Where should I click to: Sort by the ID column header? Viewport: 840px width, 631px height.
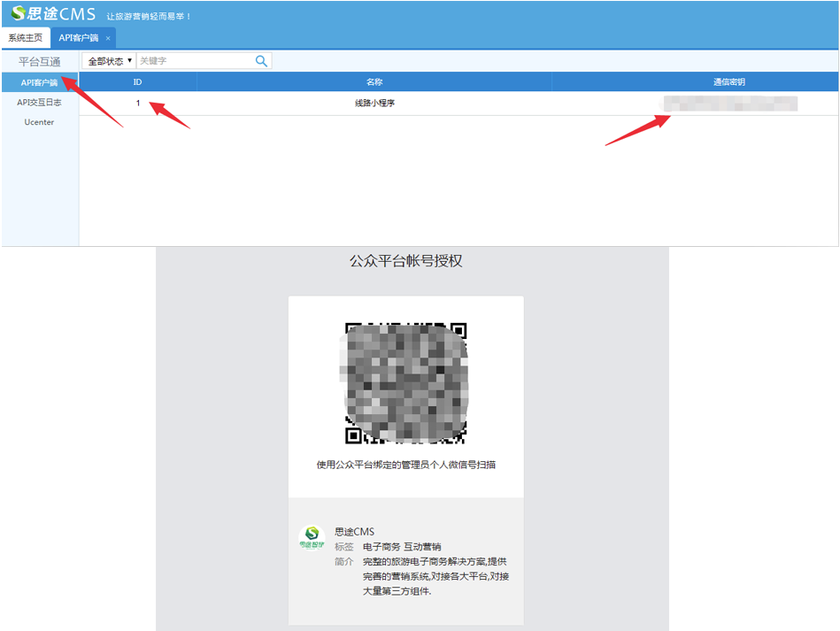point(137,81)
